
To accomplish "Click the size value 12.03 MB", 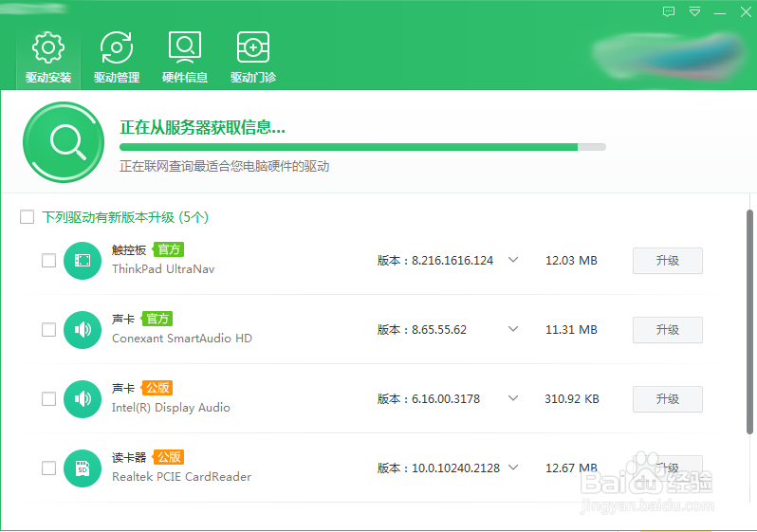I will pyautogui.click(x=572, y=260).
